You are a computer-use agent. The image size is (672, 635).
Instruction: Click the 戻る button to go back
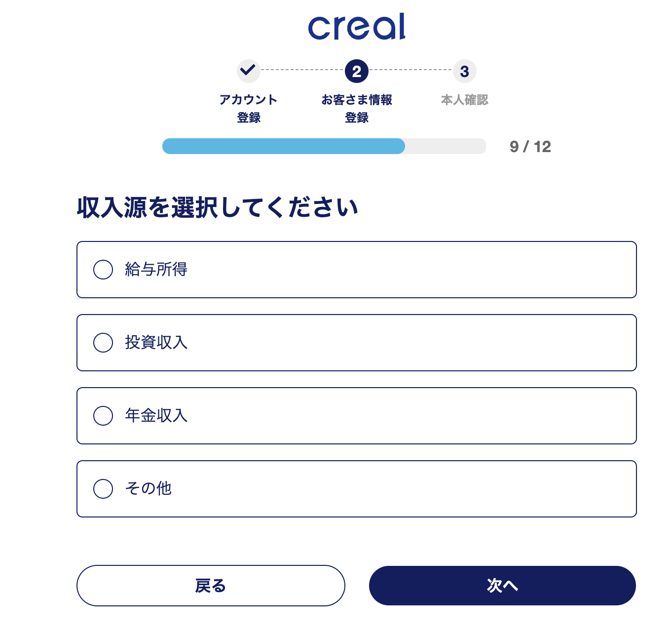[x=211, y=586]
